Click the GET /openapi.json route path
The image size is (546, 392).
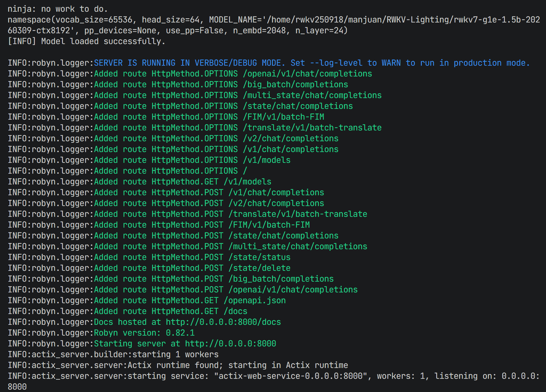pyautogui.click(x=255, y=301)
